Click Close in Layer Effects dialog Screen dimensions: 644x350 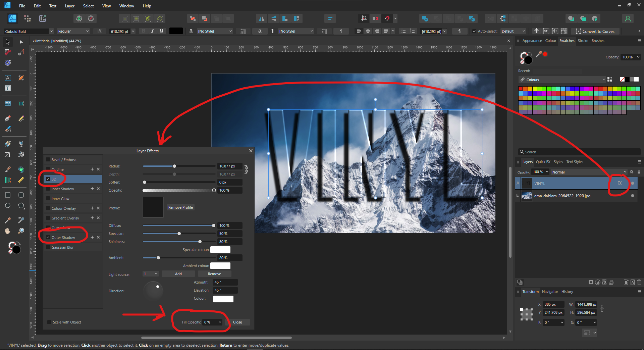coord(237,322)
